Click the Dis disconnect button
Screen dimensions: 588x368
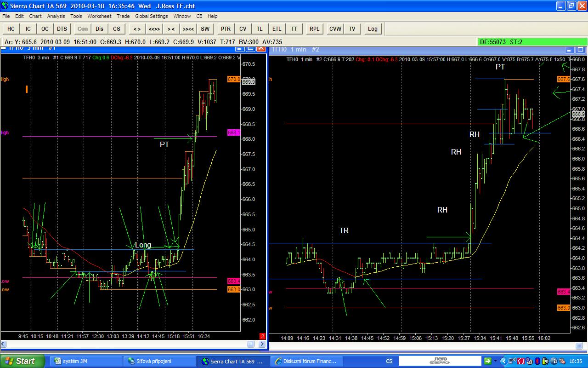pos(100,29)
